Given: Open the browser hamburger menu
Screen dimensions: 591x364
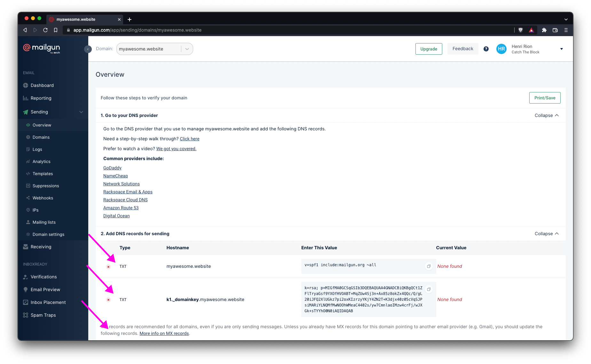Looking at the screenshot, I should [x=566, y=30].
